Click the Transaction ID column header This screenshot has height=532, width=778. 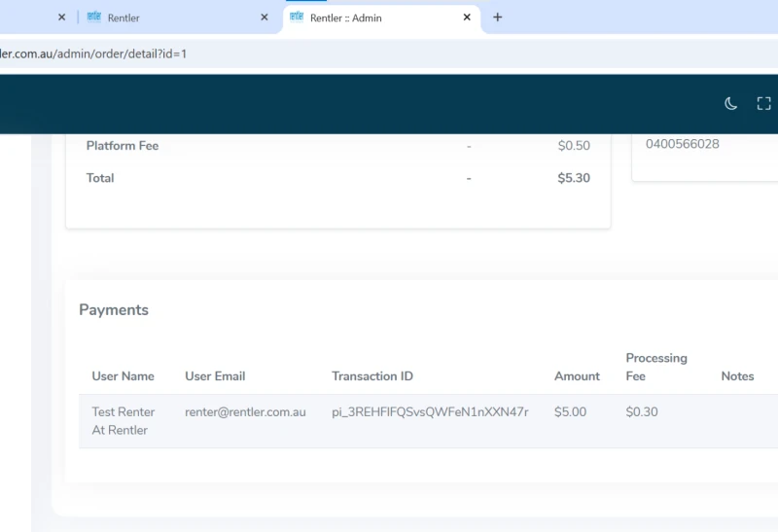372,376
